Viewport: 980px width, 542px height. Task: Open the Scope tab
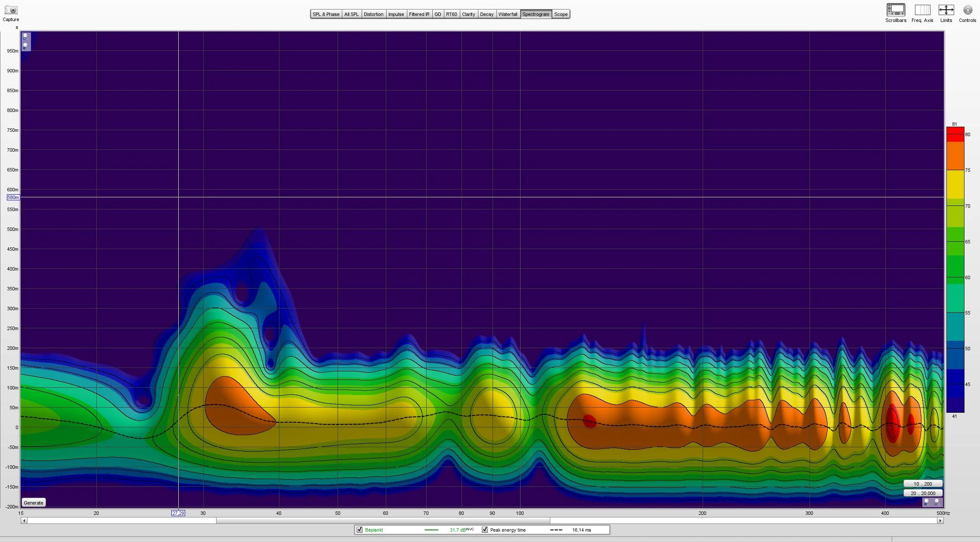561,14
